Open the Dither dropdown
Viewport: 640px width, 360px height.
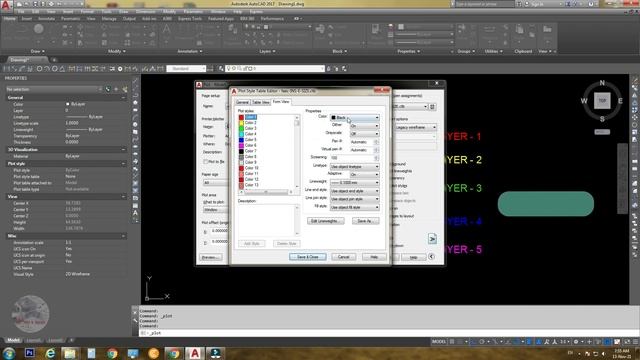tap(364, 126)
